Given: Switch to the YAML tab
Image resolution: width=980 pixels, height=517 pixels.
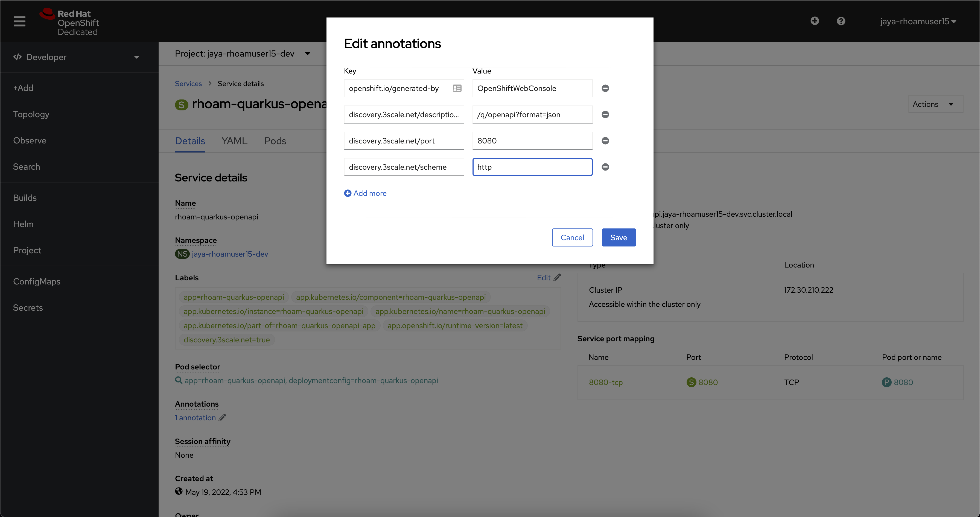Looking at the screenshot, I should coord(234,141).
